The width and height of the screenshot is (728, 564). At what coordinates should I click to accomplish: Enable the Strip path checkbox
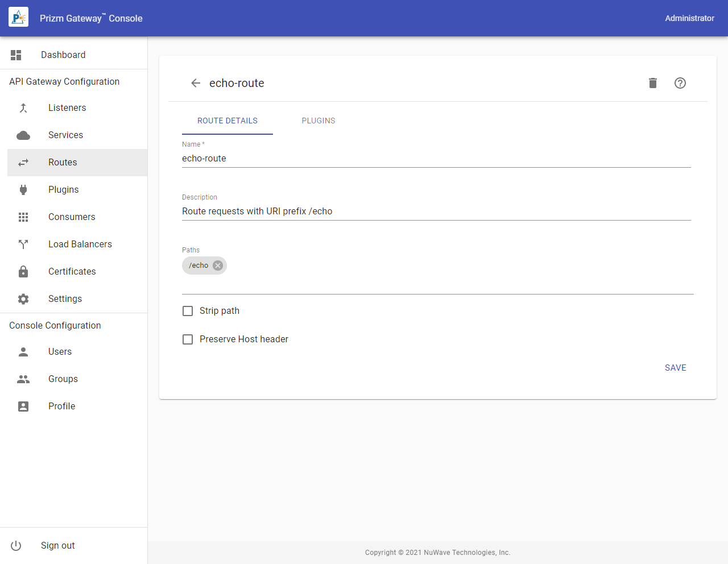click(188, 311)
